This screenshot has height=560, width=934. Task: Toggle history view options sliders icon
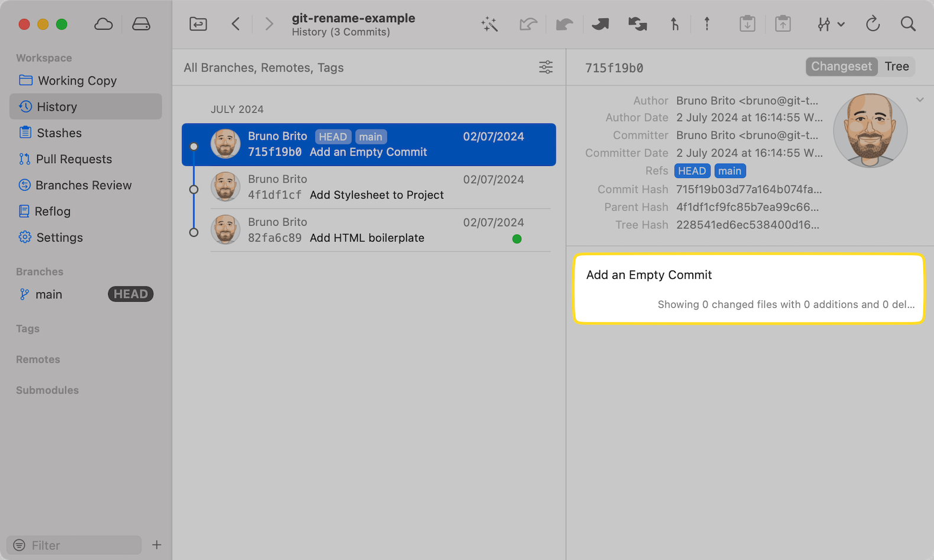click(x=546, y=67)
